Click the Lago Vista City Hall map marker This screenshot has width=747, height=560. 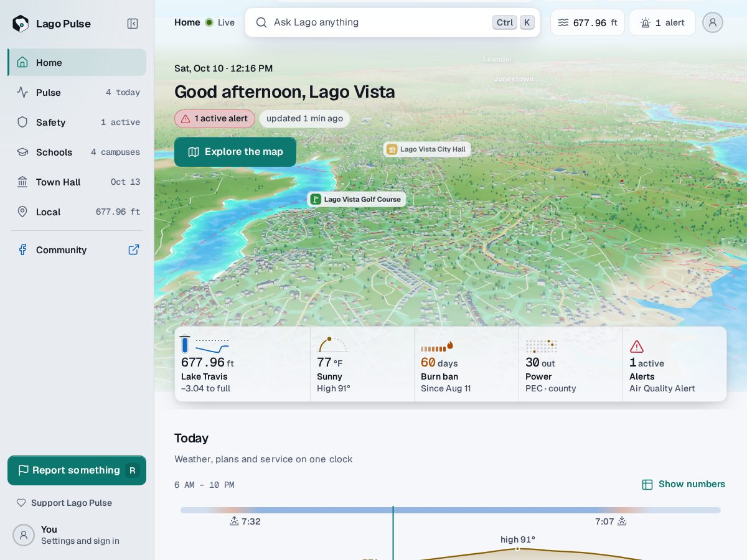point(427,149)
